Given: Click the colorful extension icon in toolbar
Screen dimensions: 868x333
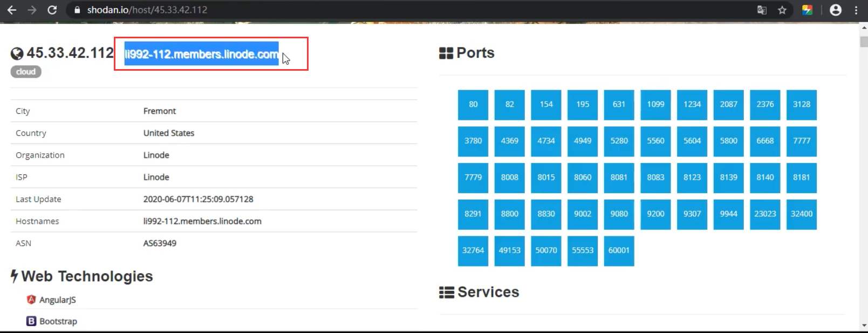Looking at the screenshot, I should tap(807, 10).
